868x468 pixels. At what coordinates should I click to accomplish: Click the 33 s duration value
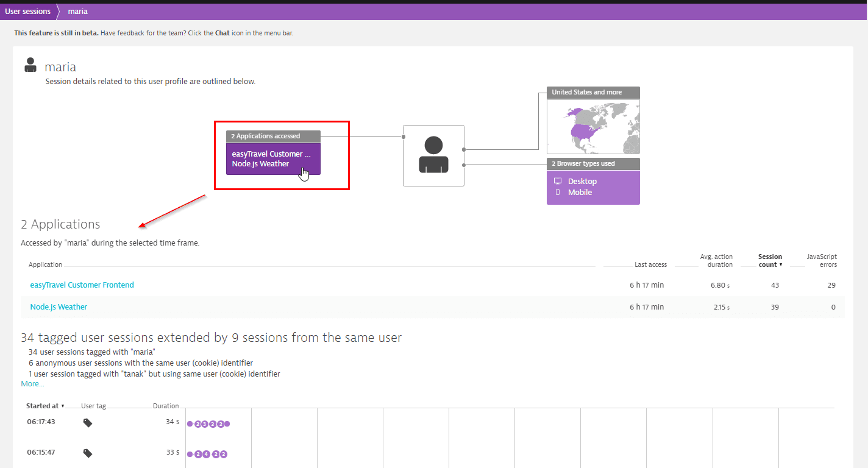[173, 453]
